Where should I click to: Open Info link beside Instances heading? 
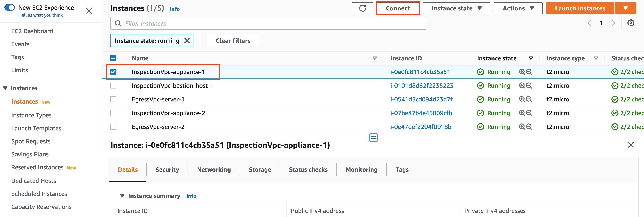tap(175, 9)
